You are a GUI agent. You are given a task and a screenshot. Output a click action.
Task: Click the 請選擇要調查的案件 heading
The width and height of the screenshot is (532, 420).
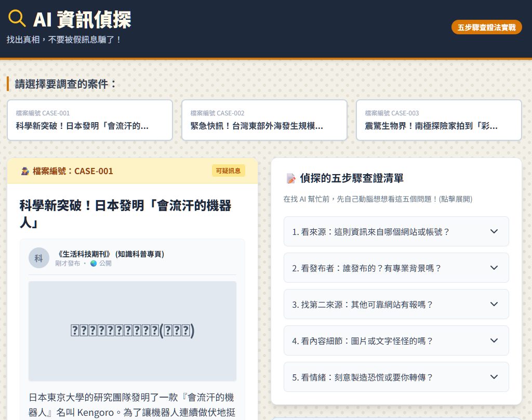(x=65, y=84)
